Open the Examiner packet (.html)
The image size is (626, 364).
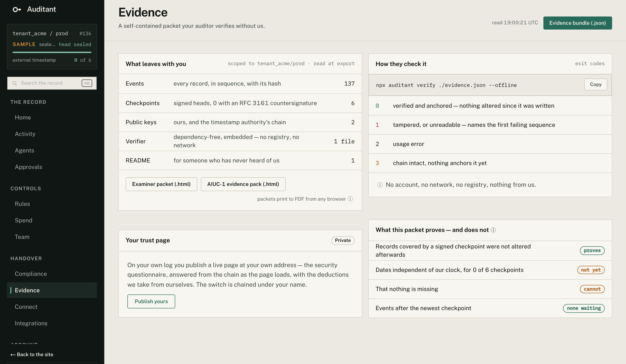[161, 184]
